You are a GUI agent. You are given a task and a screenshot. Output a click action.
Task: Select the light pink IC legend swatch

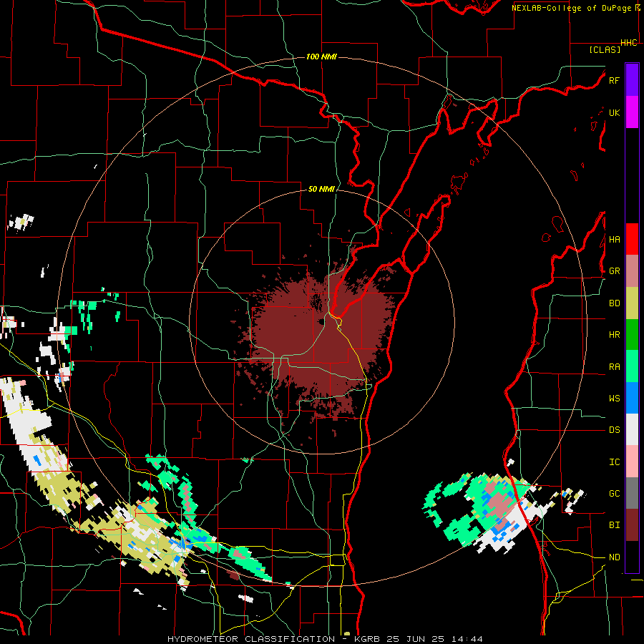632,462
